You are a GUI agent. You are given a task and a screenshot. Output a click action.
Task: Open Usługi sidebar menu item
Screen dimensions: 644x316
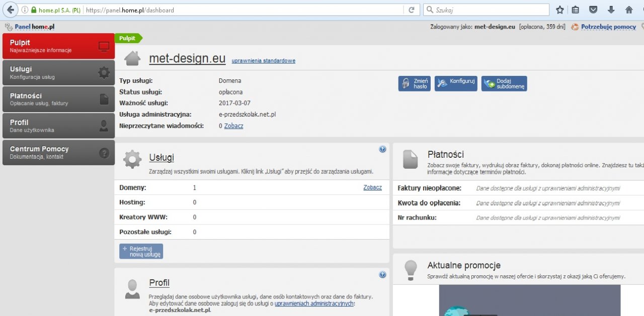click(x=58, y=73)
